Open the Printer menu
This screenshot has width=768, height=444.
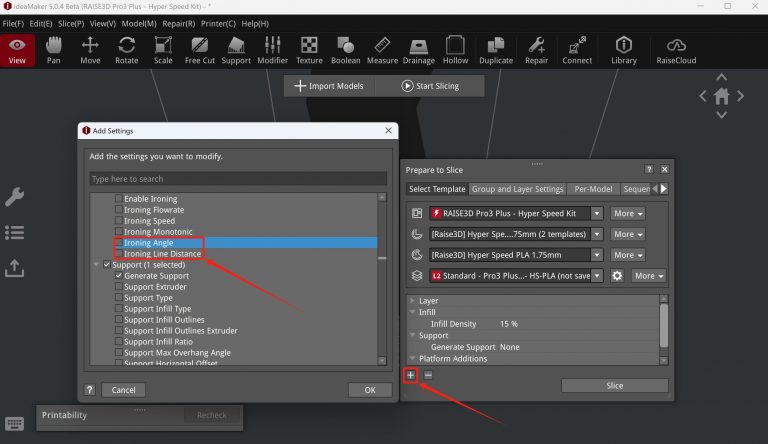click(218, 24)
